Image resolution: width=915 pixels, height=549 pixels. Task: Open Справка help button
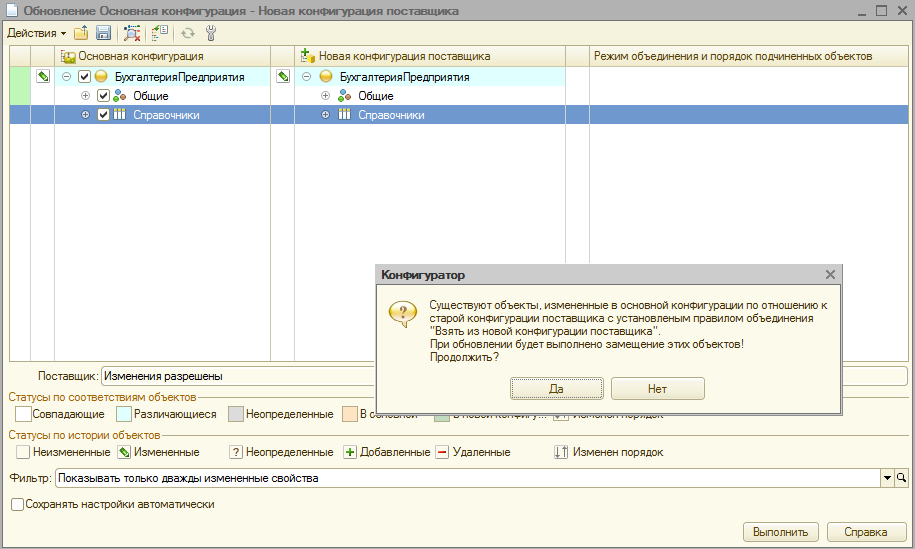(866, 532)
